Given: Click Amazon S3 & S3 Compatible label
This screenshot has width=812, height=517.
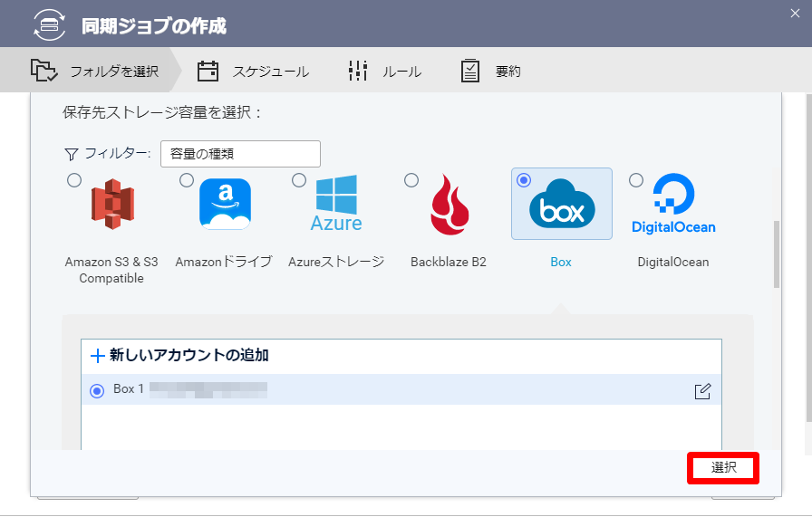Looking at the screenshot, I should pyautogui.click(x=111, y=270).
